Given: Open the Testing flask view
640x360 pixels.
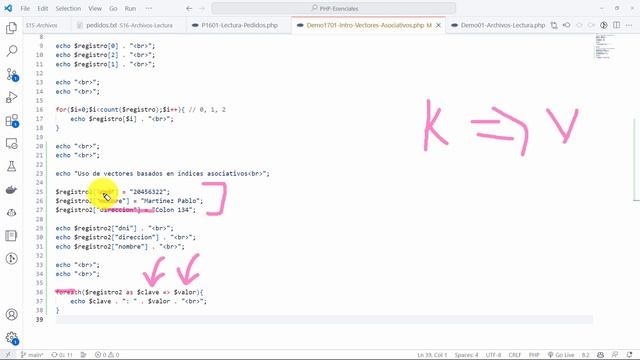Looking at the screenshot, I should click(x=11, y=166).
